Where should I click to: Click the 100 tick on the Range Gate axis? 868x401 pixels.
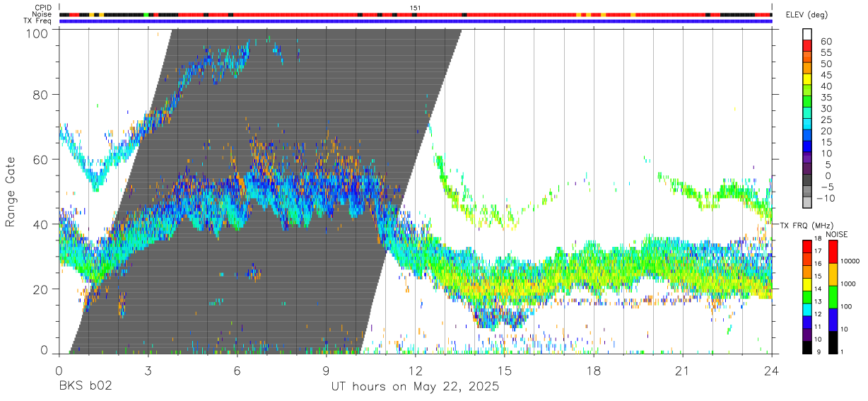38,33
